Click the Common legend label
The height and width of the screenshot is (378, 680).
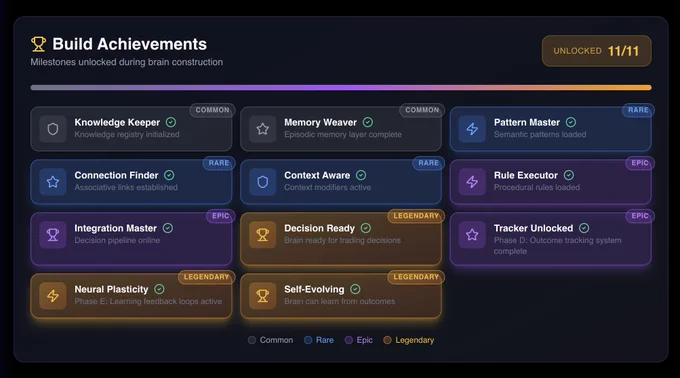pyautogui.click(x=276, y=340)
